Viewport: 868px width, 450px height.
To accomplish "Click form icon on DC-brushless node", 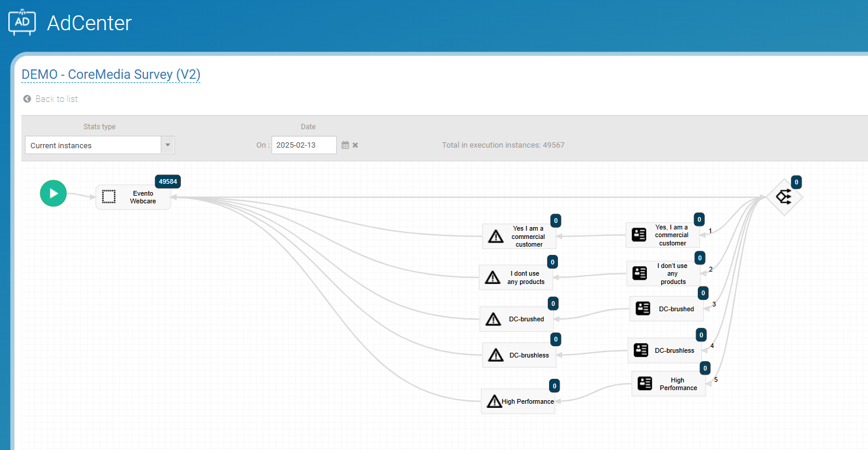I will point(641,350).
